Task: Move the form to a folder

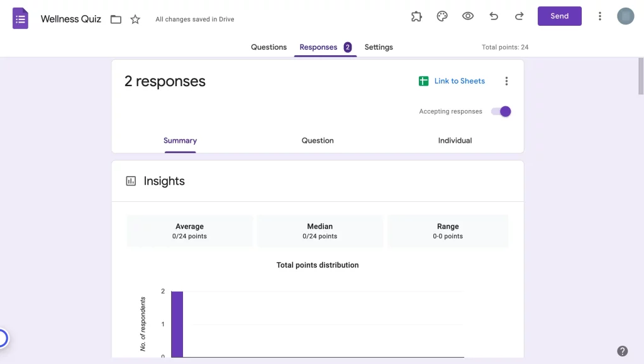Action: (116, 19)
